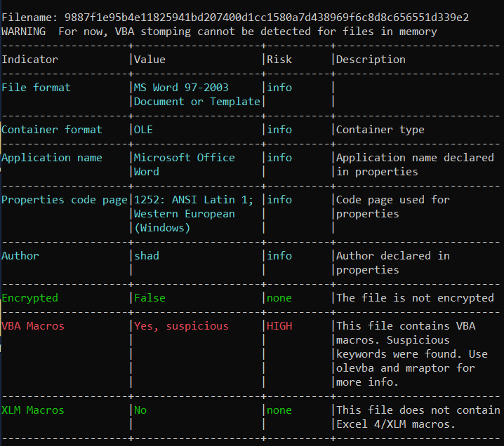Click the 'OLE' value

tap(143, 130)
